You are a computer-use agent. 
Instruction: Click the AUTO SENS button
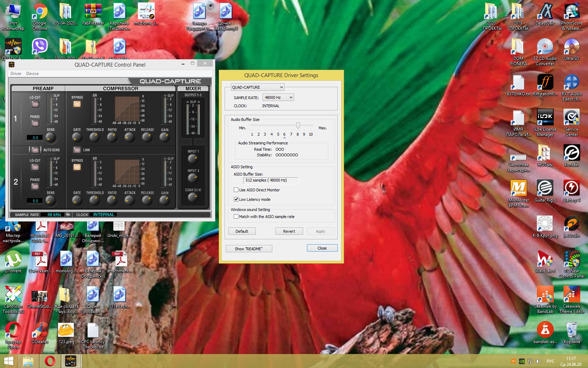coord(35,150)
